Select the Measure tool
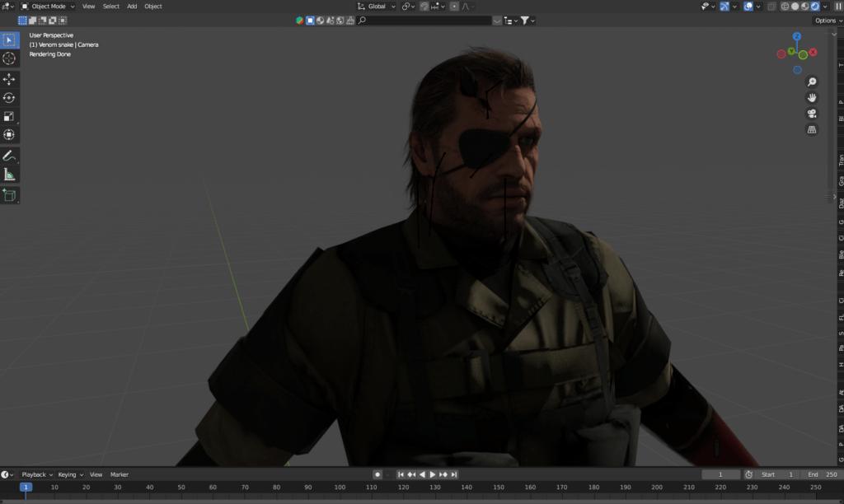 point(9,175)
